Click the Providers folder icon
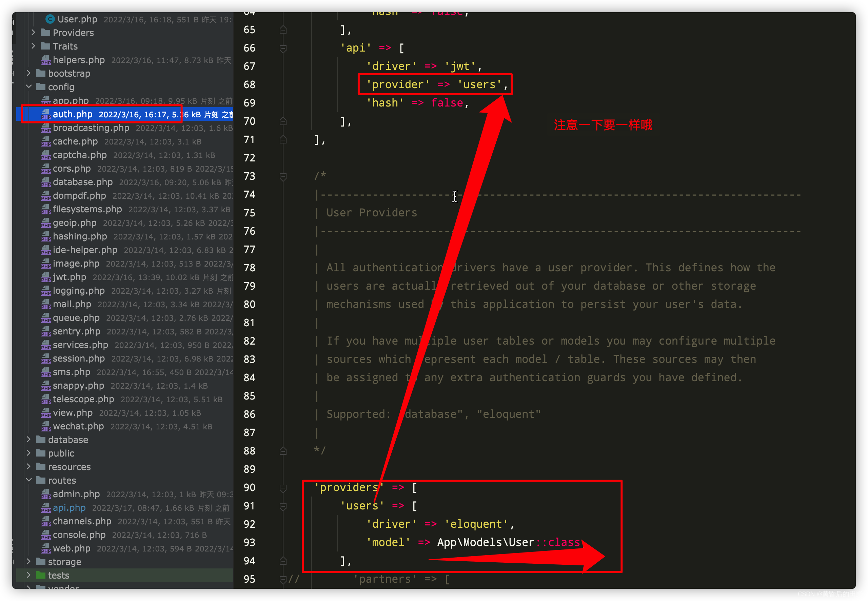Viewport: 868px width, 601px height. click(x=45, y=32)
